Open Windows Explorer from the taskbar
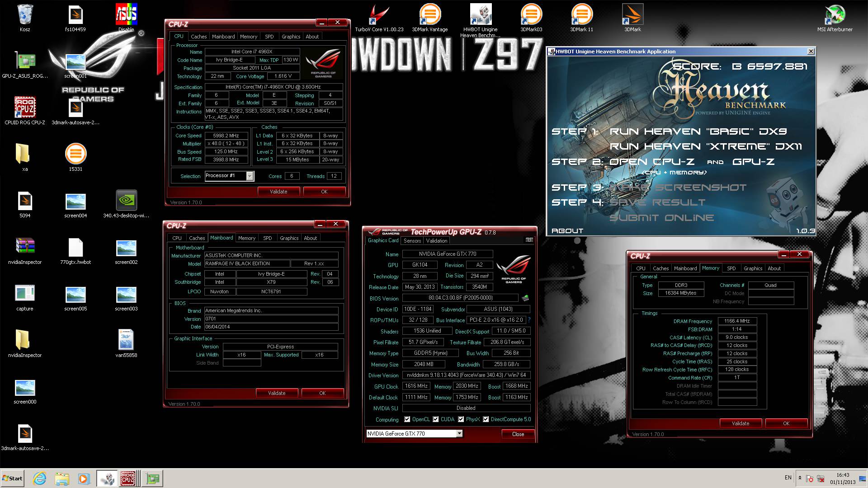This screenshot has height=488, width=868. pyautogui.click(x=62, y=479)
